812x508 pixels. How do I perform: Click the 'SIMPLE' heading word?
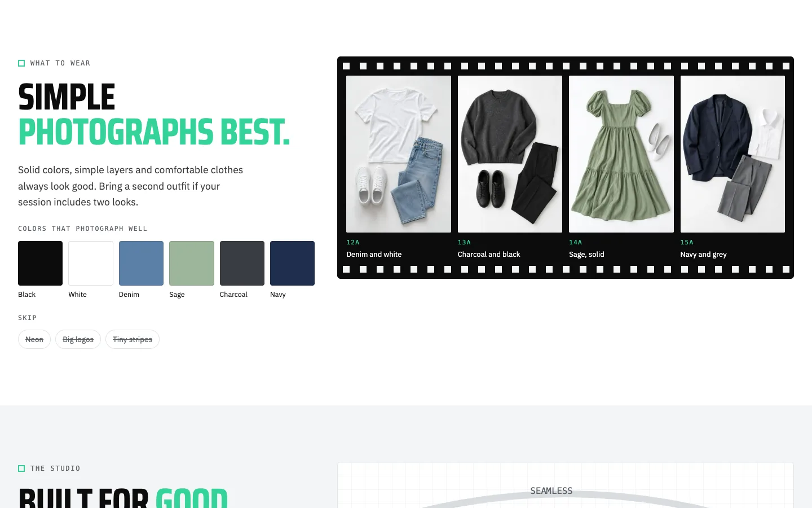[x=67, y=97]
